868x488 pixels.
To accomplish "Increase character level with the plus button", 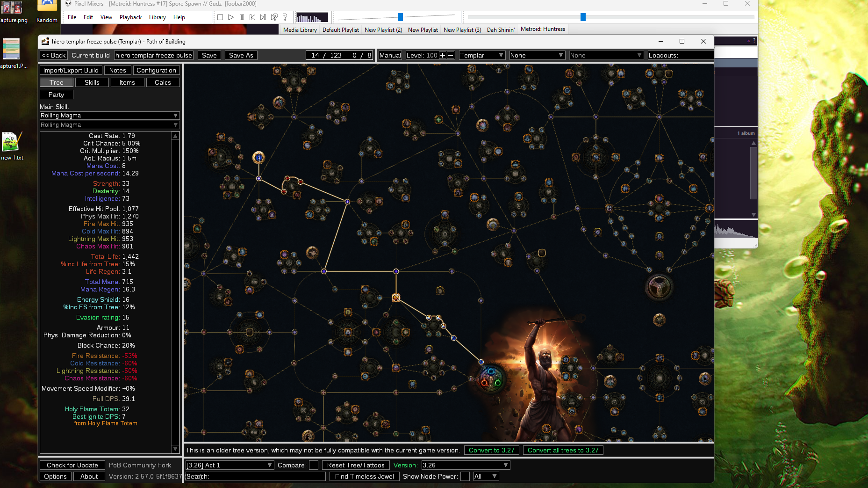I will coord(443,55).
